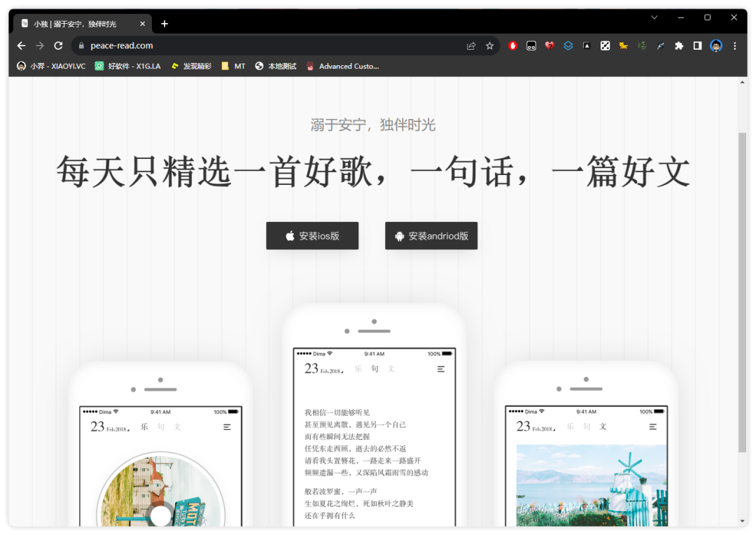Open the Extensions puzzle piece menu
The width and height of the screenshot is (756, 535).
coord(679,46)
